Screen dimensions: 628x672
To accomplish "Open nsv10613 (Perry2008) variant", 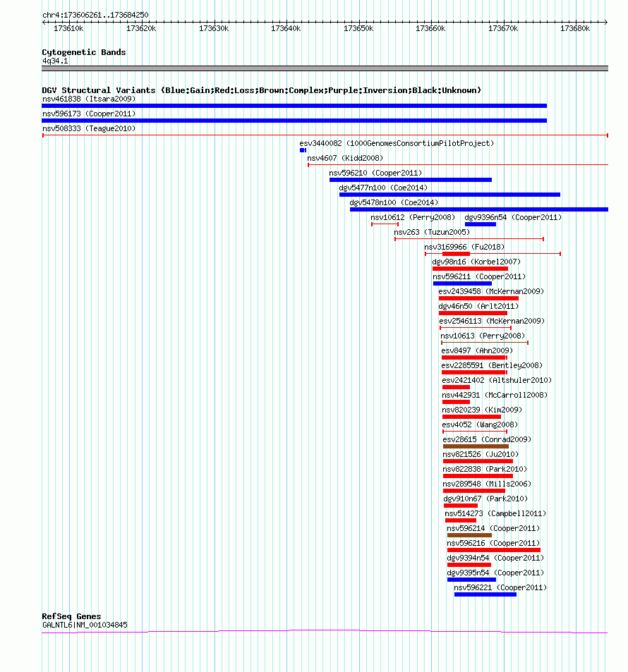I will point(483,336).
